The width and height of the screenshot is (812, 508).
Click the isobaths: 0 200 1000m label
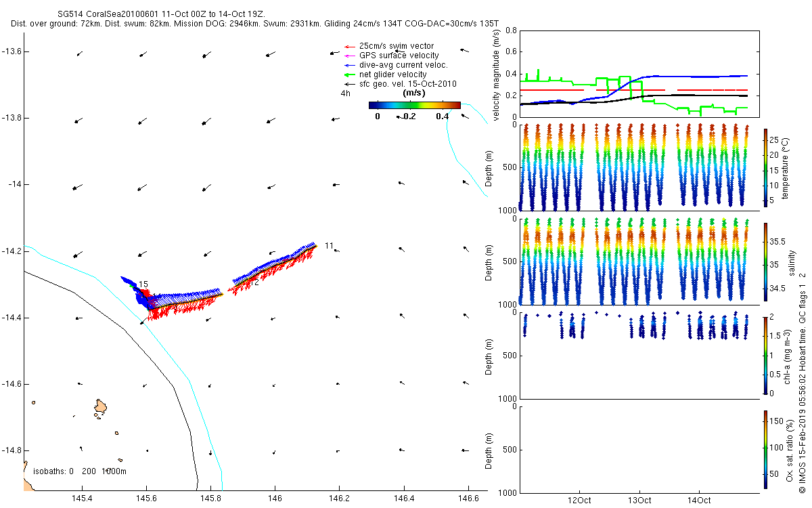click(80, 471)
